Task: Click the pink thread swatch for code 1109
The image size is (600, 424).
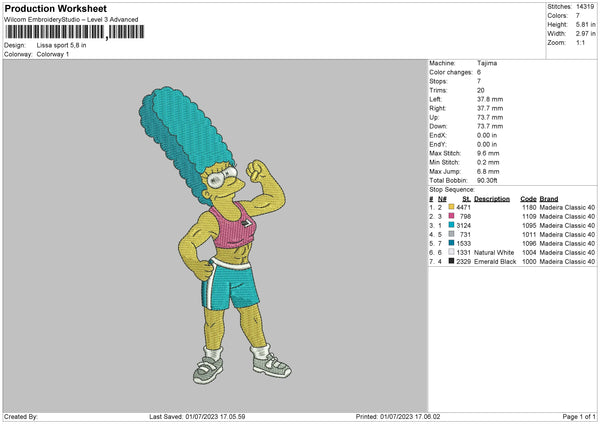Action: (451, 216)
